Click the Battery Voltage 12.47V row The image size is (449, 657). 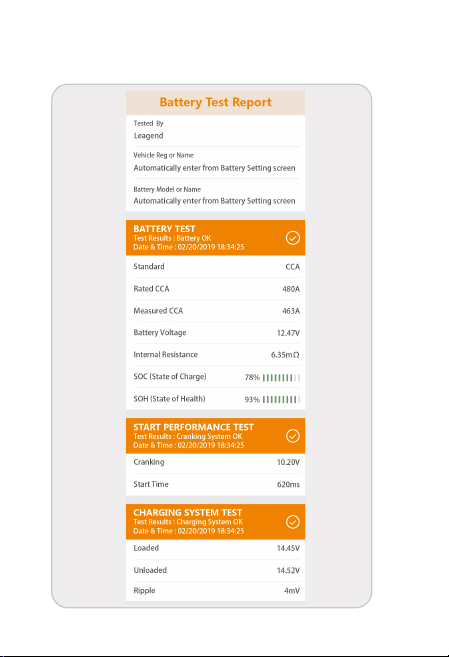pyautogui.click(x=215, y=333)
